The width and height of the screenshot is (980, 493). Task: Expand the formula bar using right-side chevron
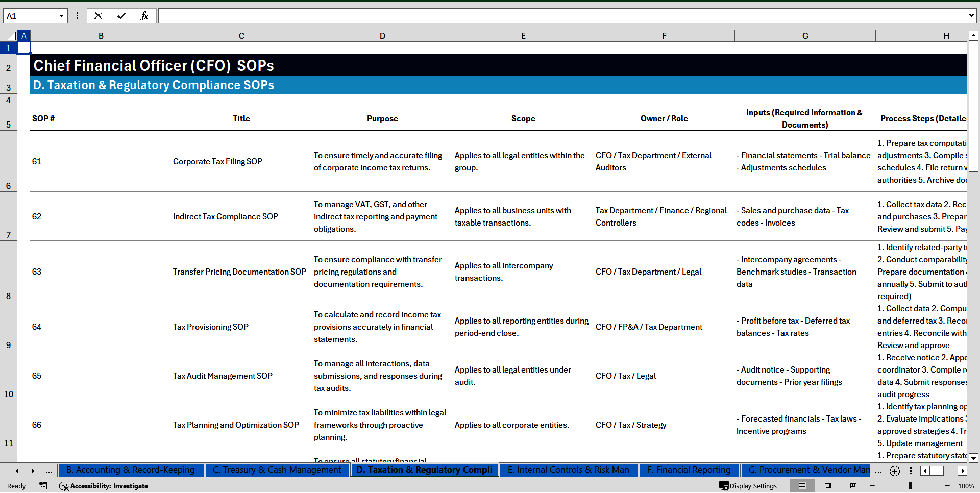(971, 16)
